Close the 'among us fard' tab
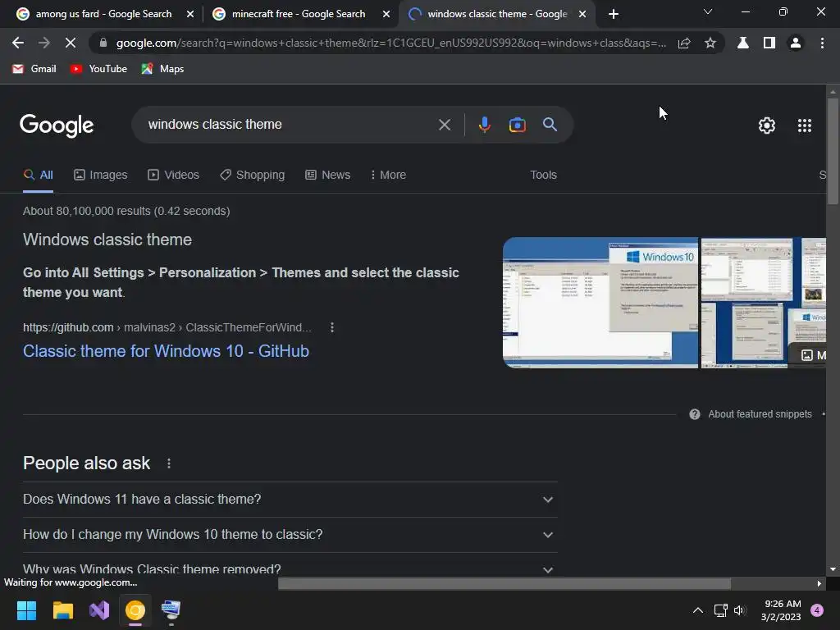The height and width of the screenshot is (630, 840). click(x=190, y=15)
